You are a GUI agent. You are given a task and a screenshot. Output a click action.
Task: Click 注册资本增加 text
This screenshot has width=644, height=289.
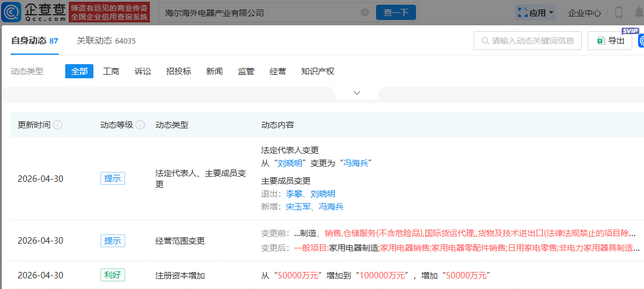click(180, 275)
